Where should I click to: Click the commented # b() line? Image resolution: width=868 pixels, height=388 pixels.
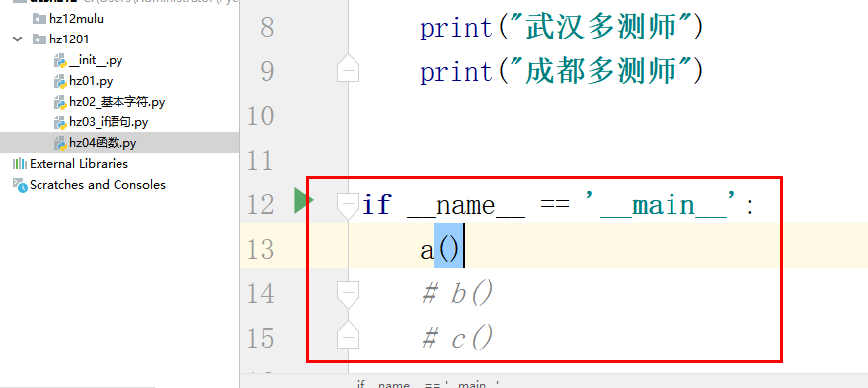pos(456,294)
